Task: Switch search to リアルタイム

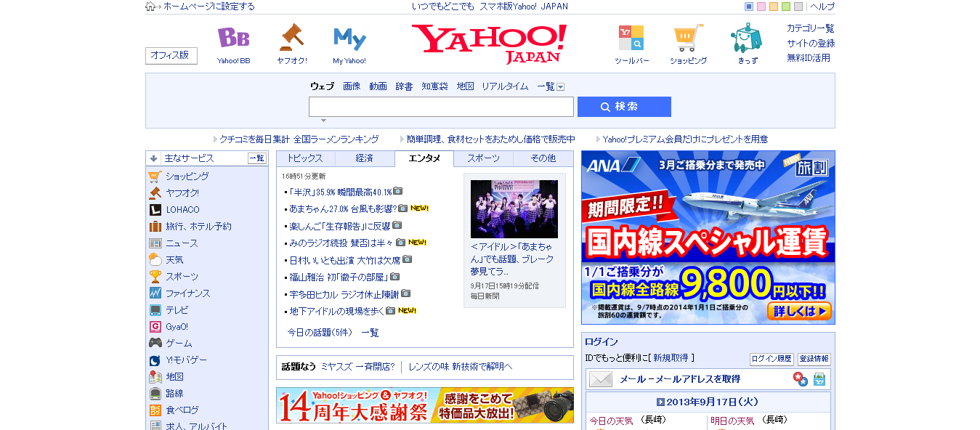Action: (505, 86)
